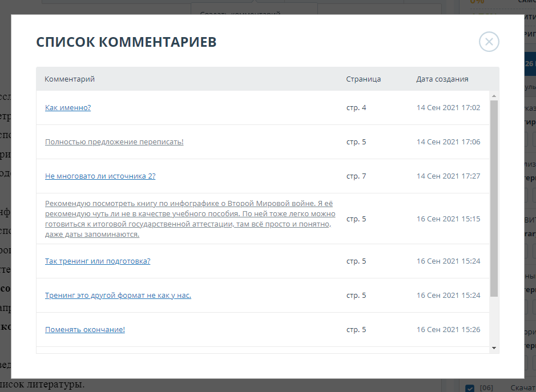Toggle the checkbox next to source [06]

point(470,388)
